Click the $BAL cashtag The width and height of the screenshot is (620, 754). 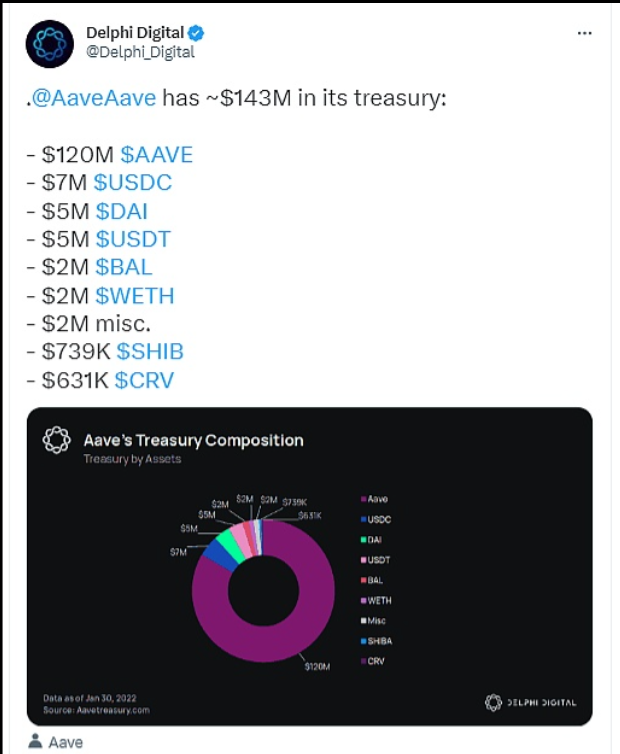[x=124, y=267]
